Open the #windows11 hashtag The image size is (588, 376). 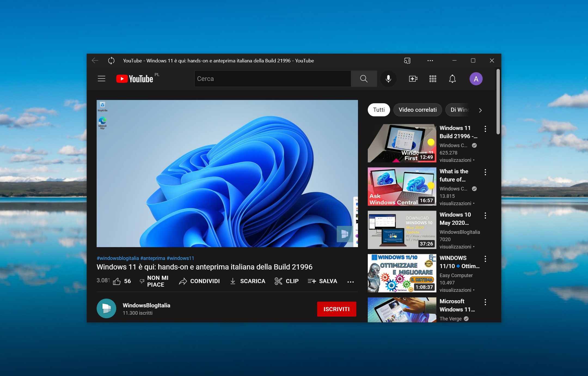click(180, 258)
